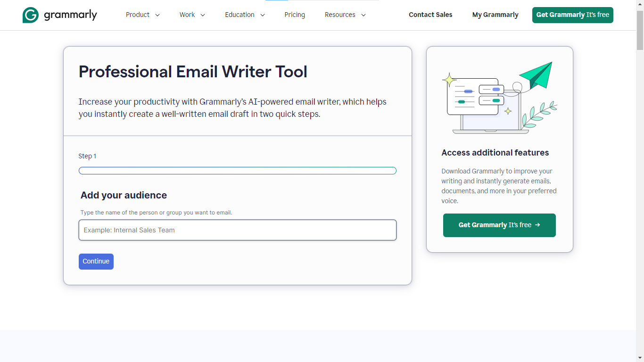Open the Contact Sales link
The image size is (644, 362).
[x=430, y=15]
